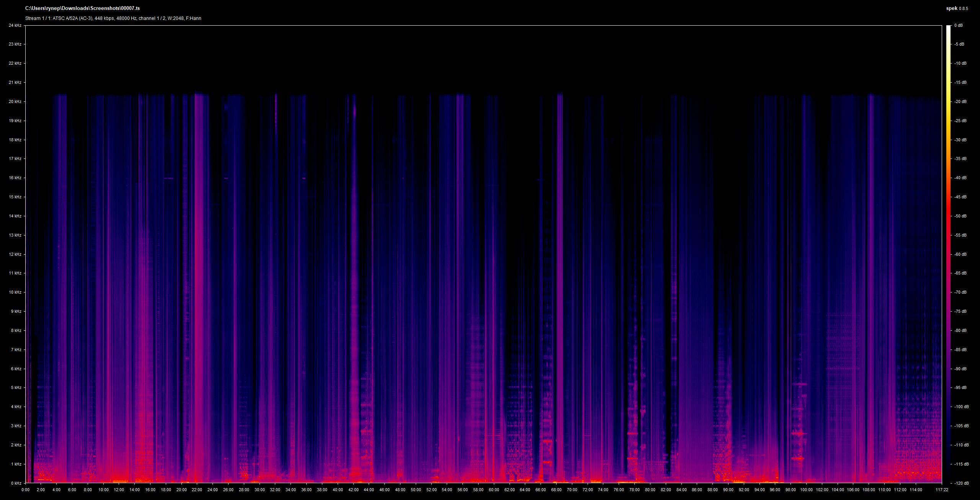
Task: Click the 24 kHz frequency axis label
Action: click(x=15, y=25)
